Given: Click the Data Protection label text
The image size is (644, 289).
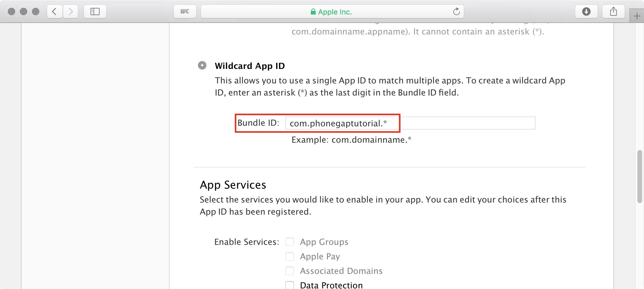Looking at the screenshot, I should [x=331, y=285].
